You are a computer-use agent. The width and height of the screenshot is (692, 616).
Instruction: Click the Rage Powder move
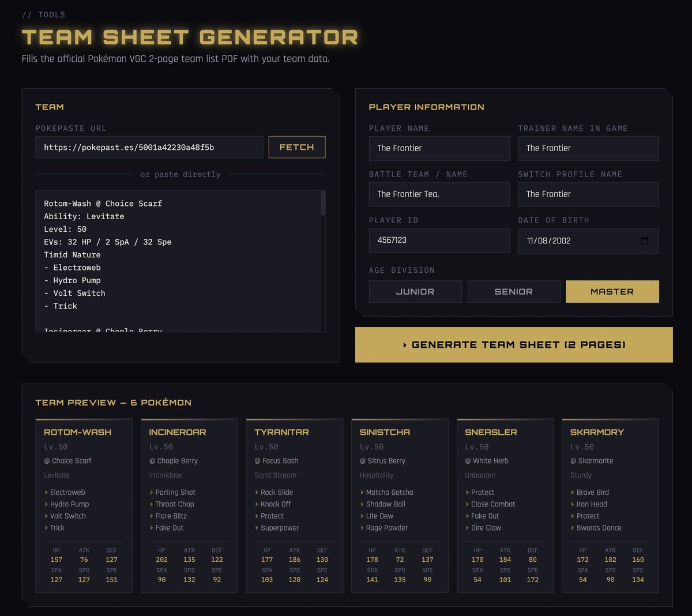pyautogui.click(x=387, y=528)
